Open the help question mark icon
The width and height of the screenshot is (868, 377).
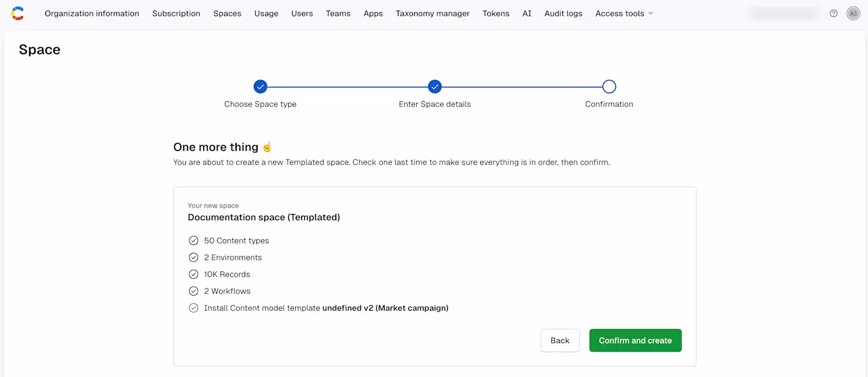click(834, 13)
